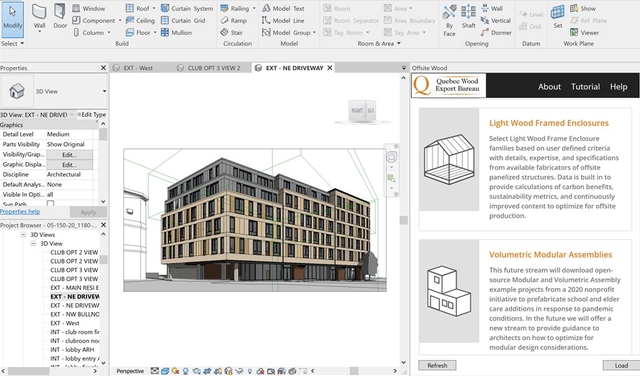This screenshot has width=640, height=376.
Task: Open the Properties help link
Action: point(20,211)
